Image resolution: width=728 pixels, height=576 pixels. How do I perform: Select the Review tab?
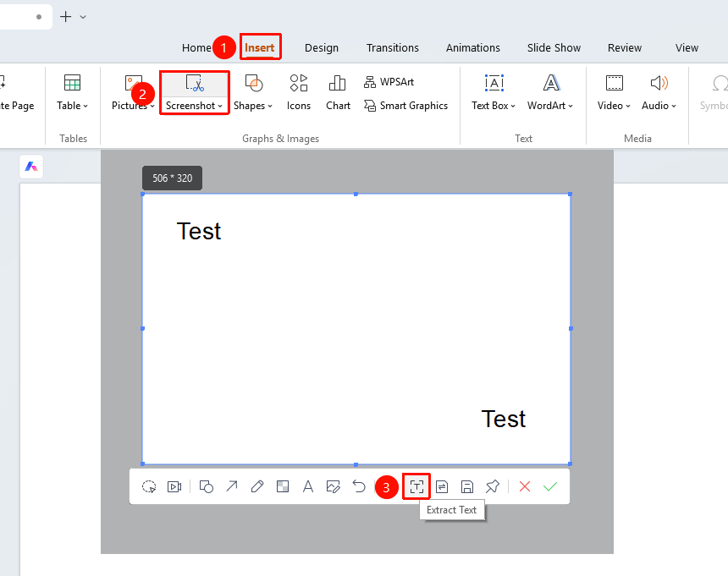pos(625,47)
